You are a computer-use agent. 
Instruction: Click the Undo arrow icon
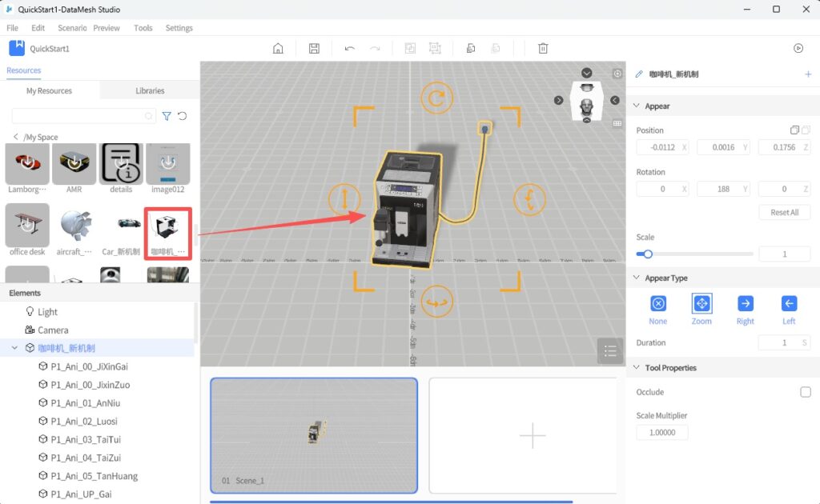[x=349, y=49]
